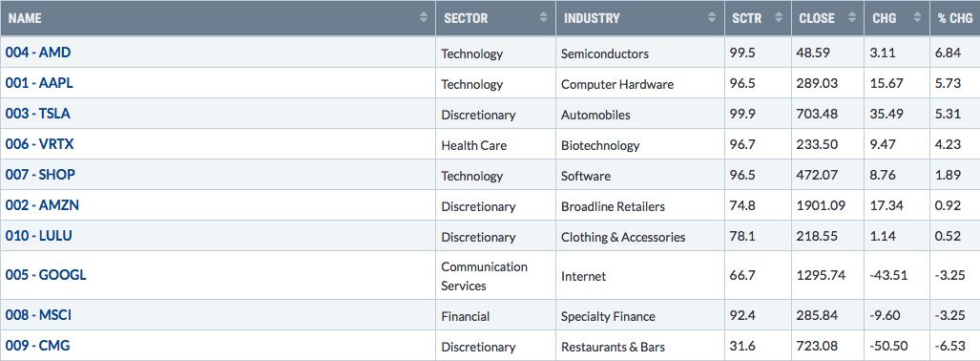Open the 005 - GOOGL symbol link
The height and width of the screenshot is (361, 980).
(x=46, y=275)
